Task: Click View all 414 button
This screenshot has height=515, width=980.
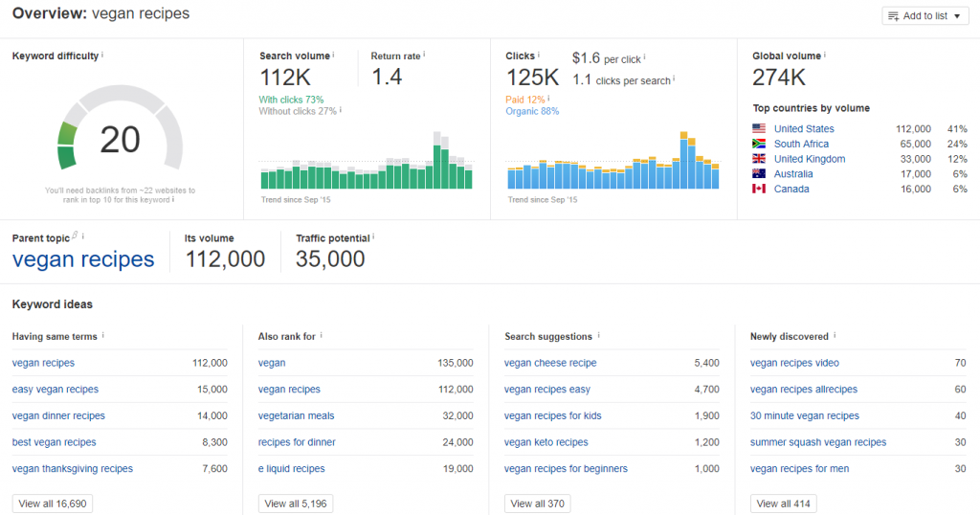Action: point(783,504)
